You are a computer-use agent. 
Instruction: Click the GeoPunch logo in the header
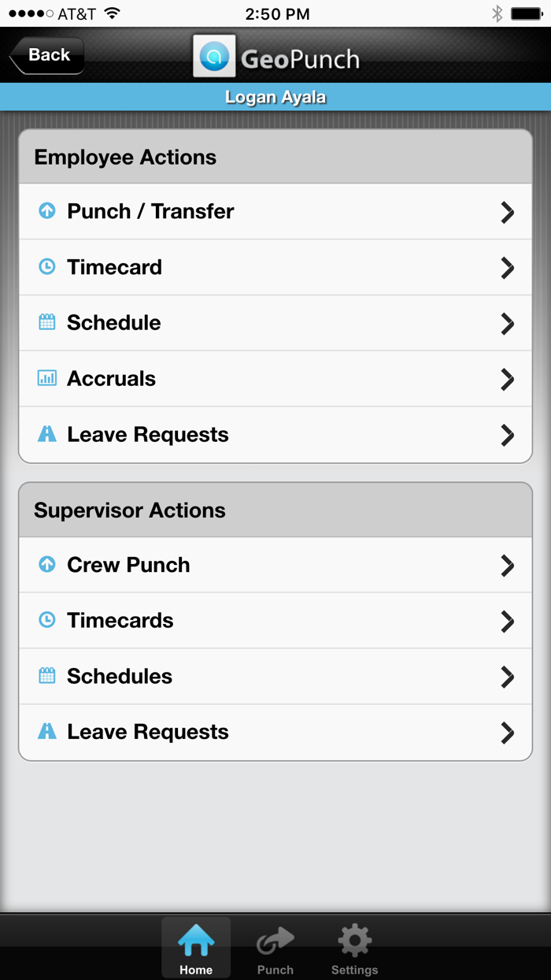(x=275, y=57)
